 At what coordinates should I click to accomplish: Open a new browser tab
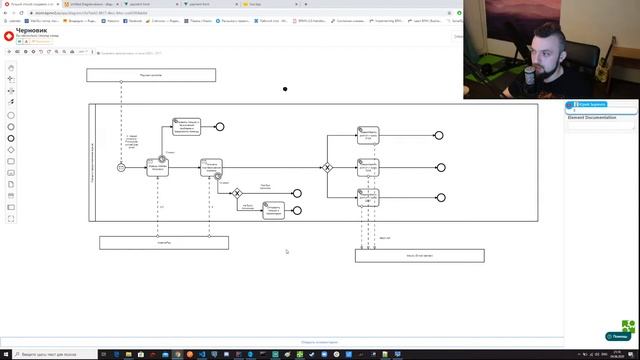click(306, 4)
